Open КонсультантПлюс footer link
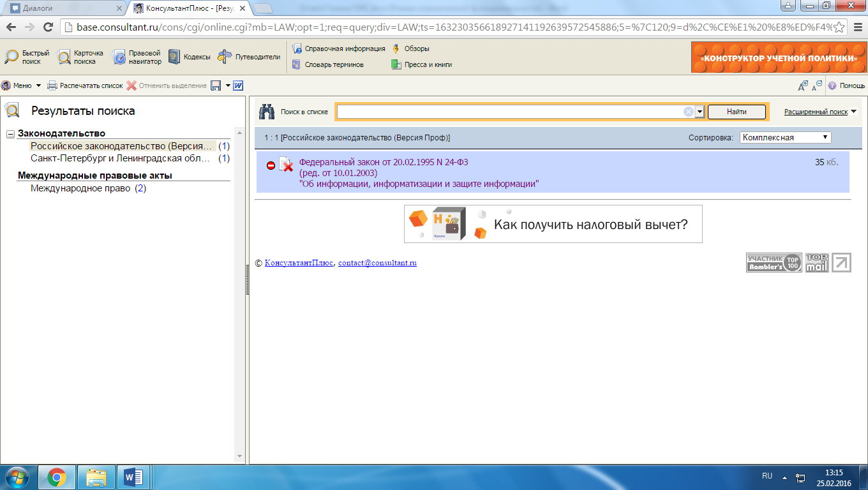Image resolution: width=868 pixels, height=490 pixels. tap(299, 263)
